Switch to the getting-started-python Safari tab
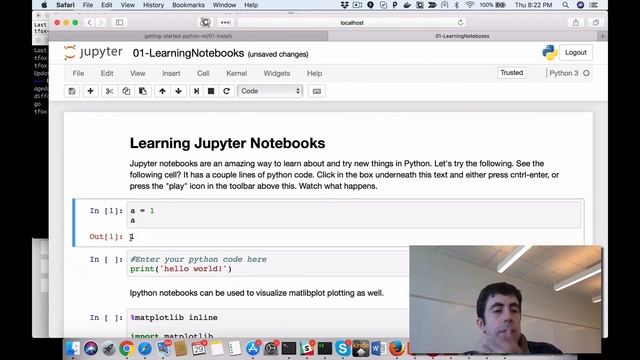The height and width of the screenshot is (360, 640). (x=188, y=36)
